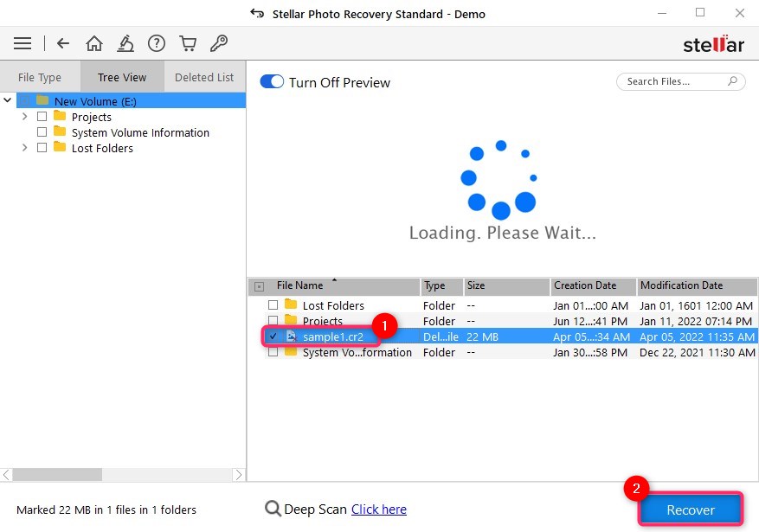Check the Projects checkbox in the file list

[x=273, y=321]
